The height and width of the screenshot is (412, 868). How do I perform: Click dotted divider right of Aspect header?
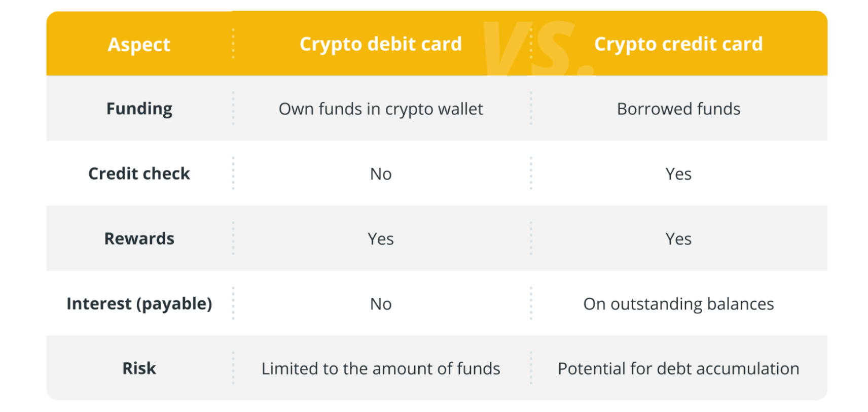click(233, 44)
